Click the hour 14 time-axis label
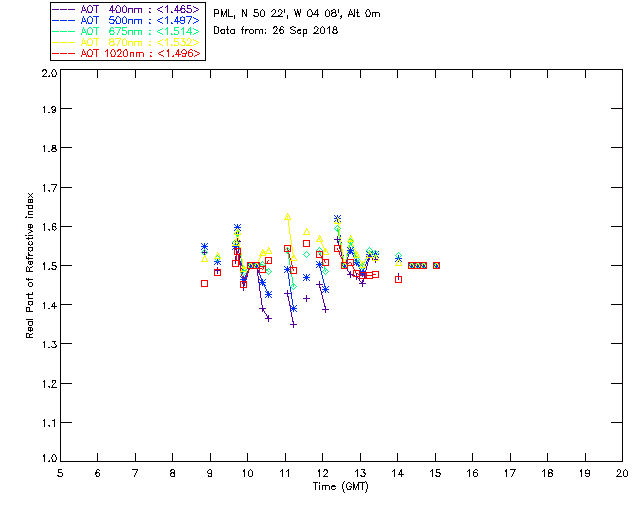The width and height of the screenshot is (640, 512). (398, 473)
